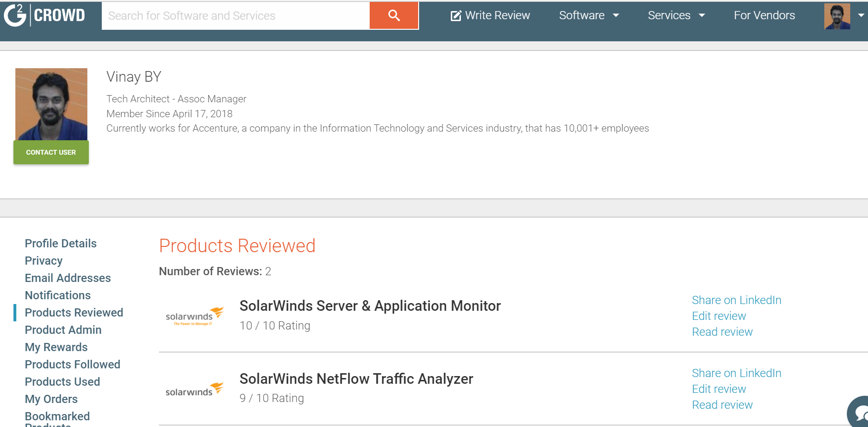Edit review for NetFlow Traffic Analyzer
Viewport: 868px width, 427px height.
719,389
